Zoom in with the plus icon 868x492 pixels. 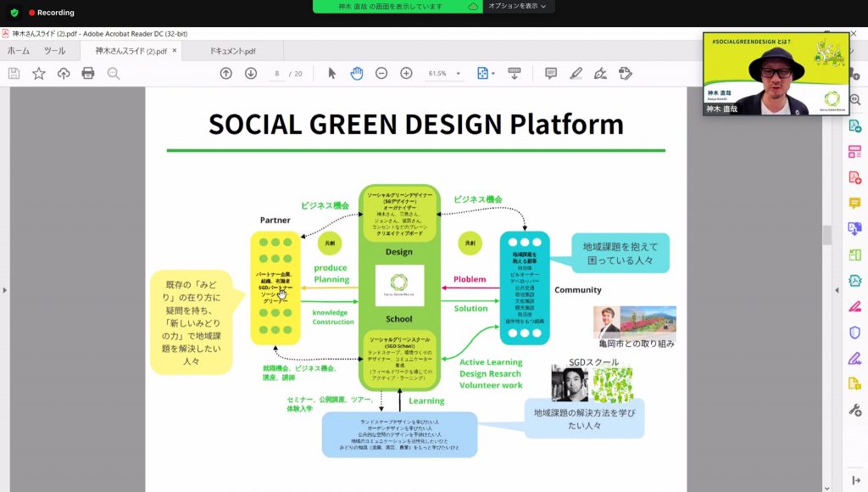click(x=406, y=73)
